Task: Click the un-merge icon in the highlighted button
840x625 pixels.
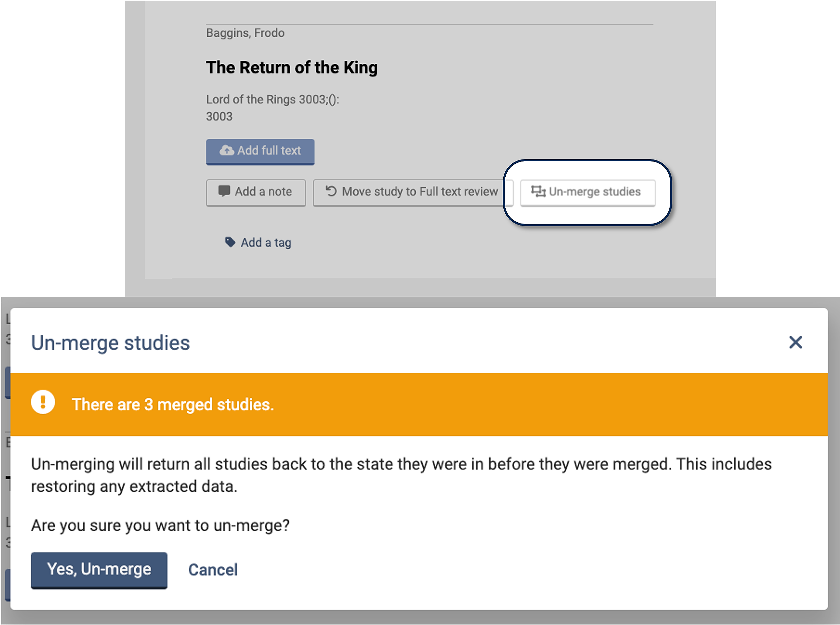Action: (538, 191)
